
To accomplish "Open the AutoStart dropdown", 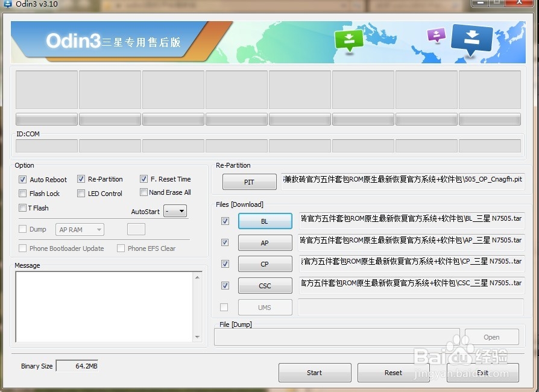I will (175, 211).
